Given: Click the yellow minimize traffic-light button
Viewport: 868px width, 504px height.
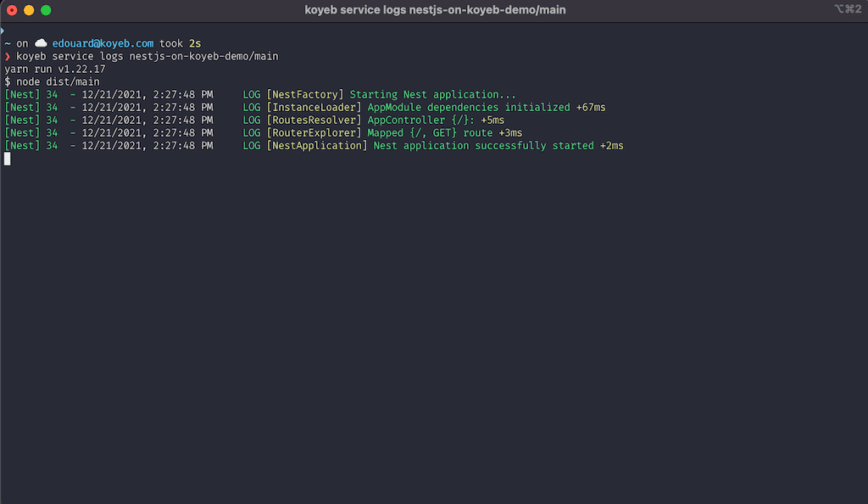Looking at the screenshot, I should coord(28,10).
